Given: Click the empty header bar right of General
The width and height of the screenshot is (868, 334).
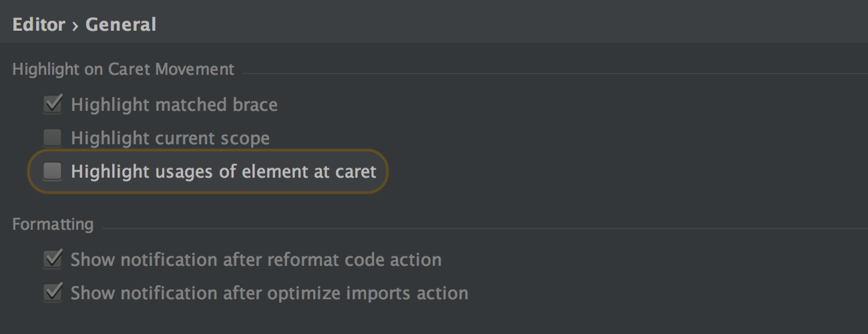Looking at the screenshot, I should (x=507, y=25).
